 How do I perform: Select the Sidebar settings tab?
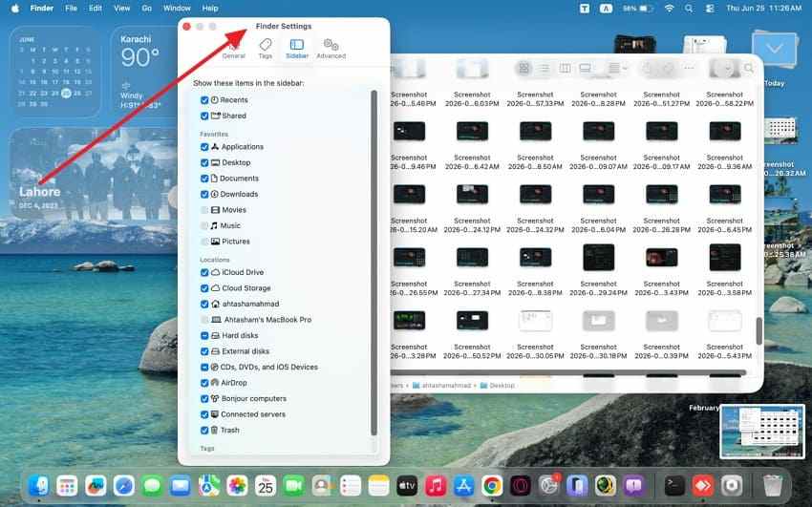pos(297,49)
